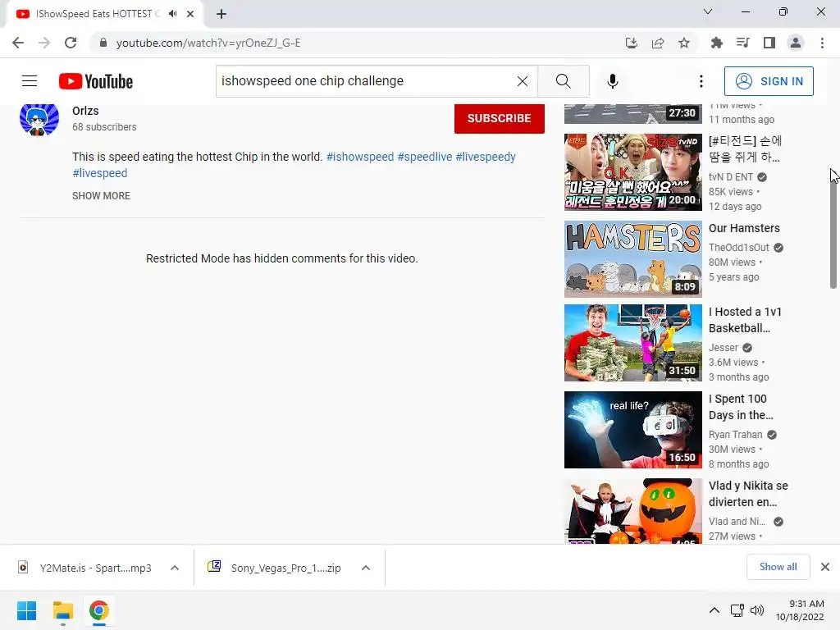Open the tvN D ENT video thumbnail

coord(632,172)
